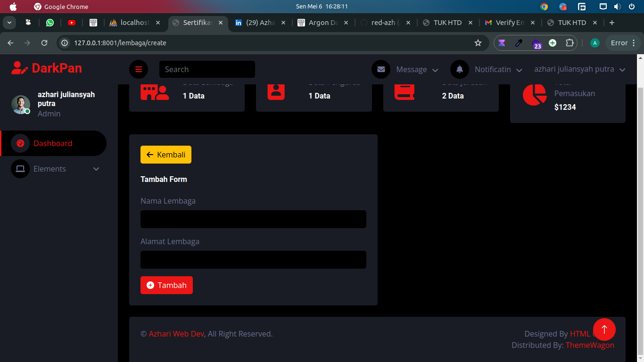Switch to the WhatsApp pinned tab
Viewport: 644px width, 362px height.
(x=50, y=23)
